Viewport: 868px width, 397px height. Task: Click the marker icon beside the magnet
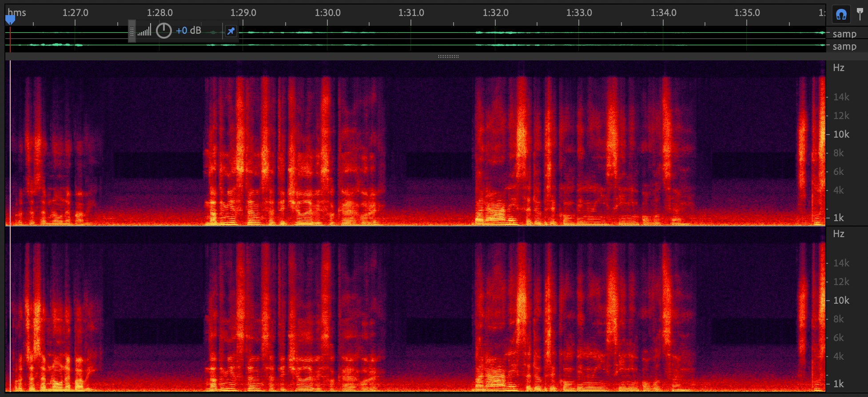tap(860, 14)
